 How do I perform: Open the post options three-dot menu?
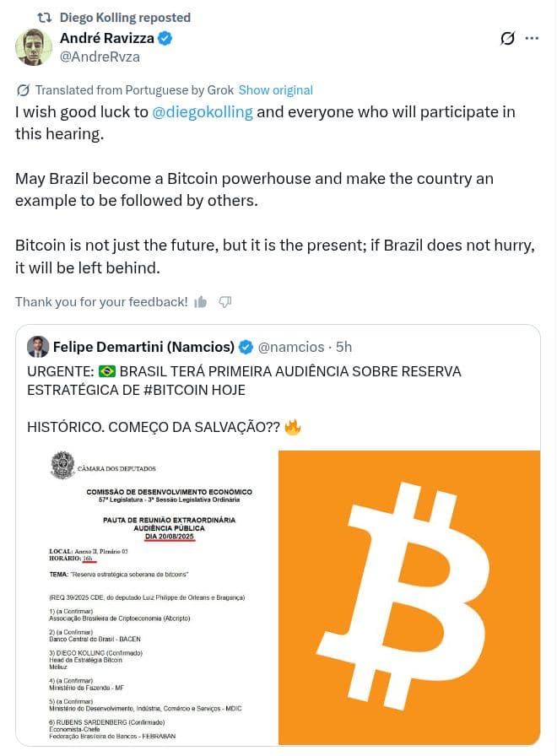point(533,39)
